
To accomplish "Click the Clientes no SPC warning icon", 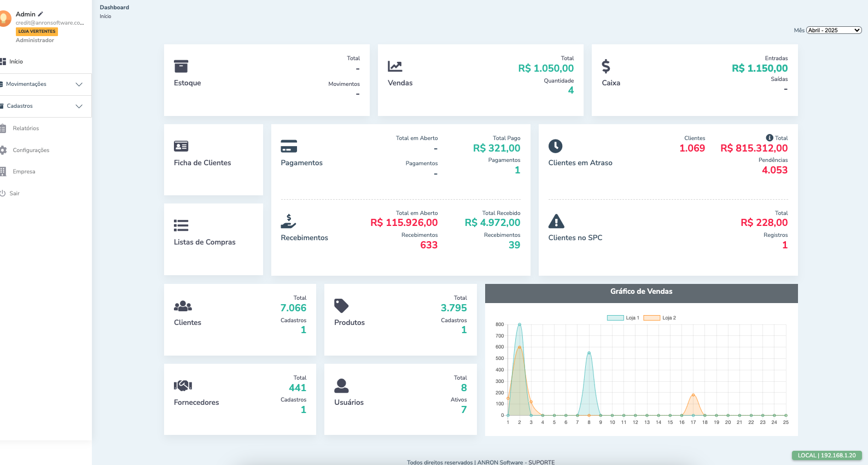I will (556, 221).
